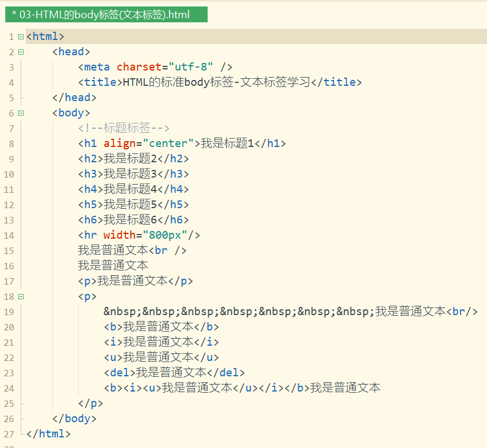This screenshot has width=487, height=448.
Task: Click the opening <del> tag on line 23
Action: pos(120,372)
